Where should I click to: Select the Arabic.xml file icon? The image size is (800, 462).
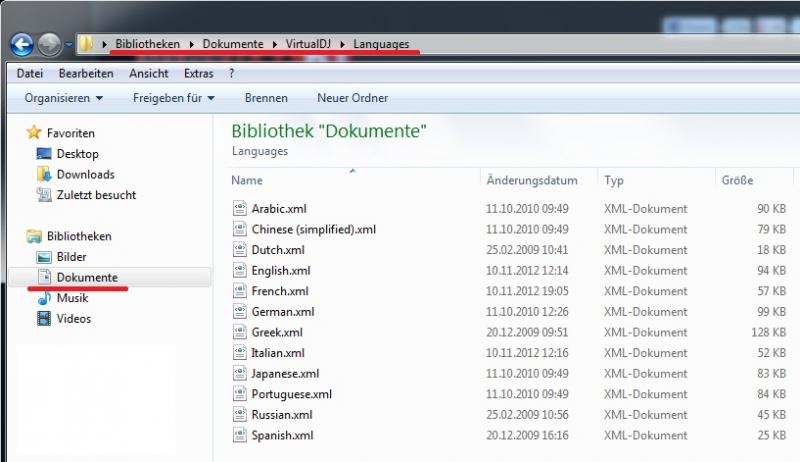coord(239,209)
